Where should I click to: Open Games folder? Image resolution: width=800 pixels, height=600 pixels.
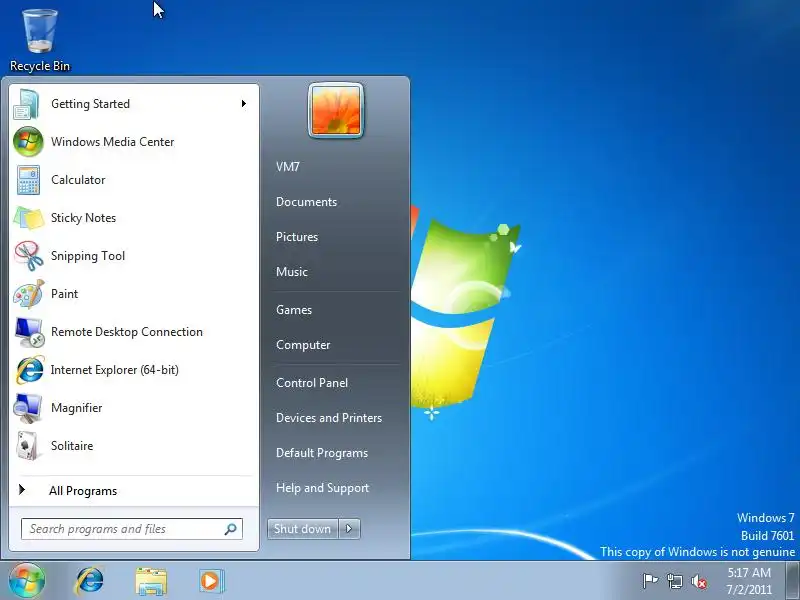point(294,310)
